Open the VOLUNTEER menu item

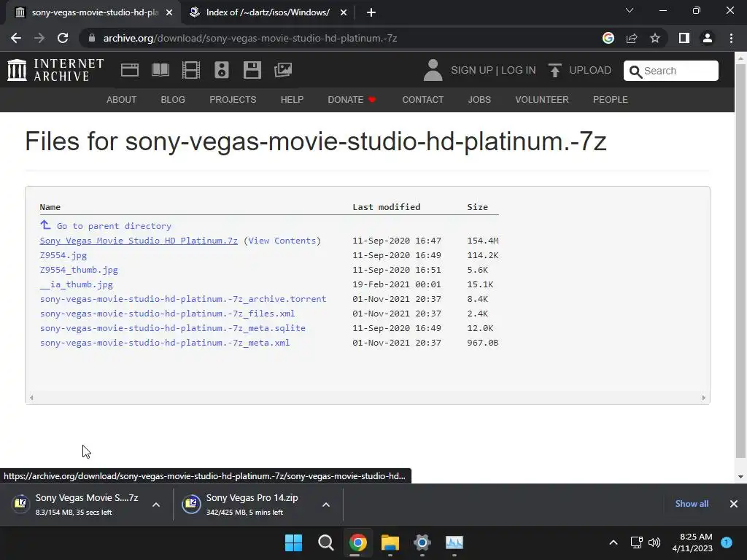tap(542, 99)
